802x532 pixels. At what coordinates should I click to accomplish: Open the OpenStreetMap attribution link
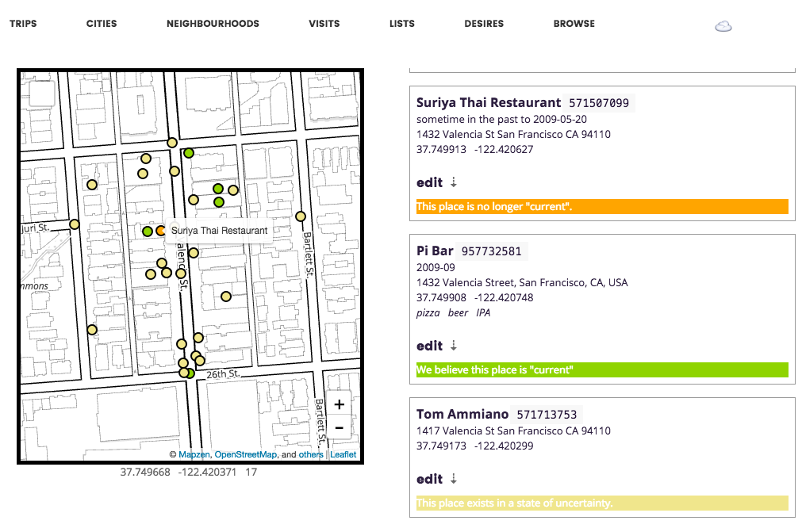point(245,455)
